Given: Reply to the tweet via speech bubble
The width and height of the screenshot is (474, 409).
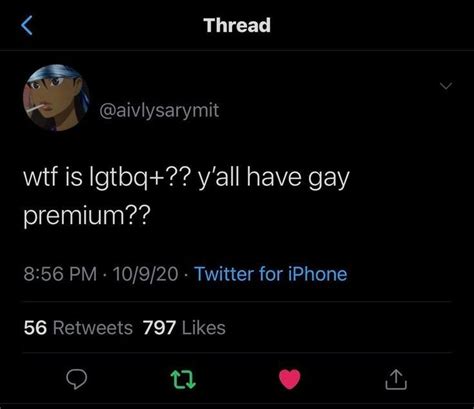Looking at the screenshot, I should [77, 379].
